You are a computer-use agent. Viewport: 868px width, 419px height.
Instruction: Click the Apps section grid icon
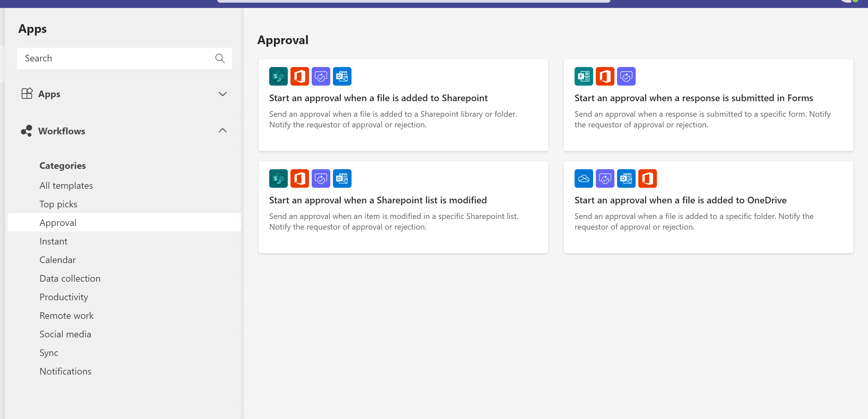27,94
